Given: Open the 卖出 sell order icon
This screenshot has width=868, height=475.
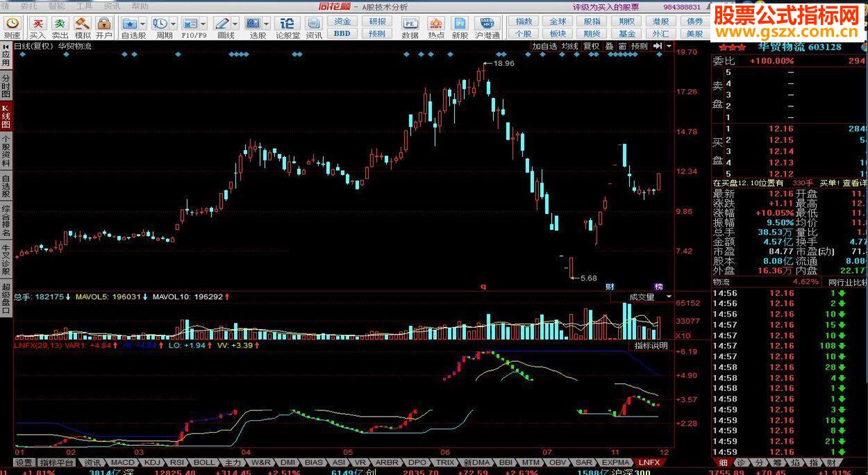Looking at the screenshot, I should click(60, 27).
